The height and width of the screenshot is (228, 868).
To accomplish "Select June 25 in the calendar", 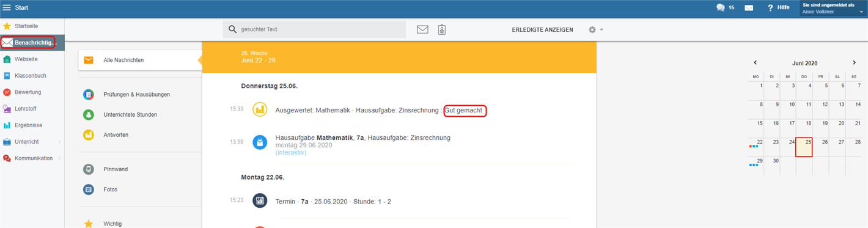I will click(x=804, y=147).
